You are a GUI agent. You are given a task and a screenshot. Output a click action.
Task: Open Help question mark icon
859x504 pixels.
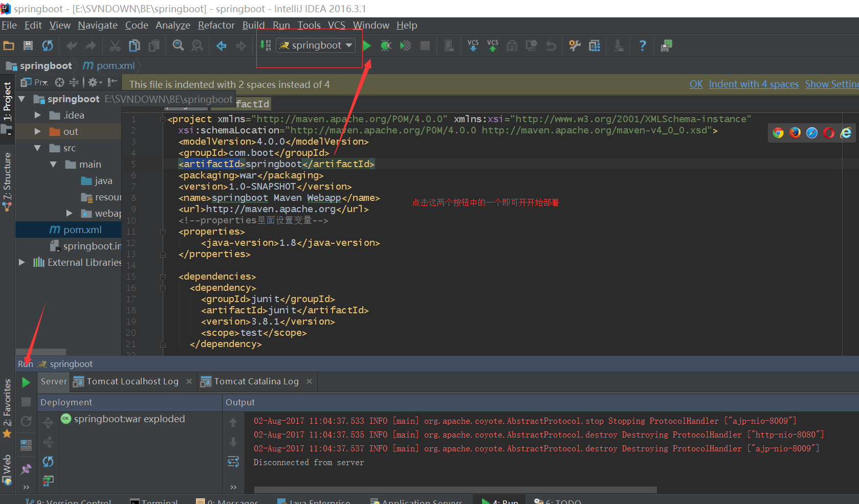(643, 45)
